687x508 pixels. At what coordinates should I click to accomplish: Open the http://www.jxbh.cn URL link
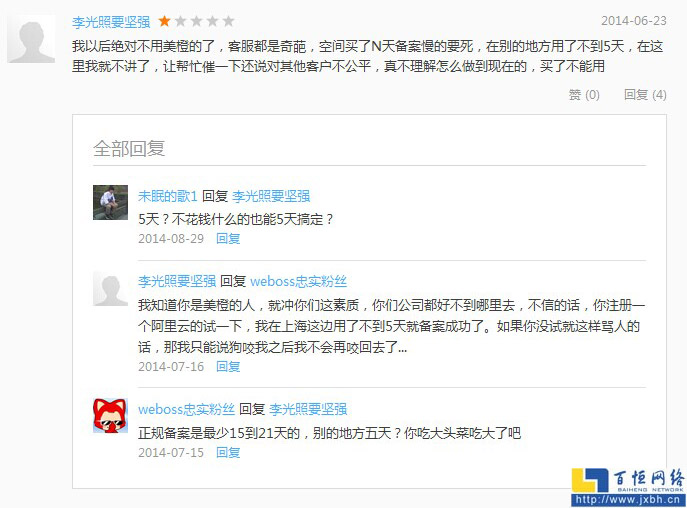coord(628,500)
